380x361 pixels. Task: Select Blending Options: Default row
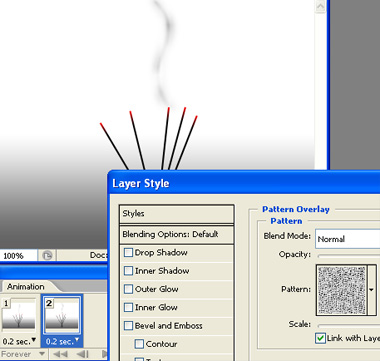click(177, 234)
